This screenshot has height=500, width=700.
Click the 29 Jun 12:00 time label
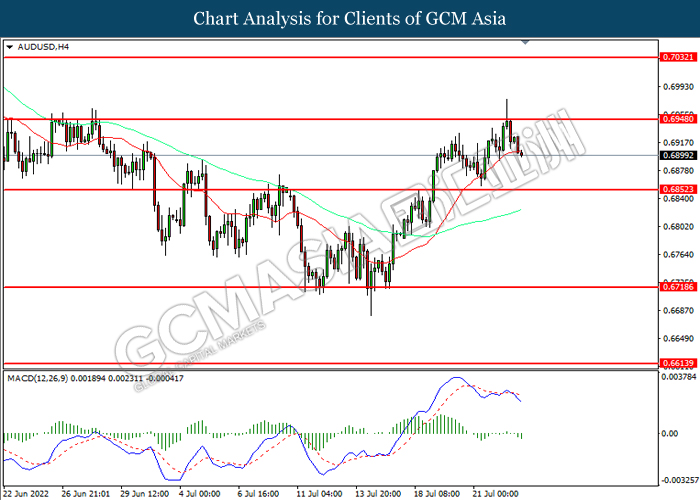[x=144, y=494]
